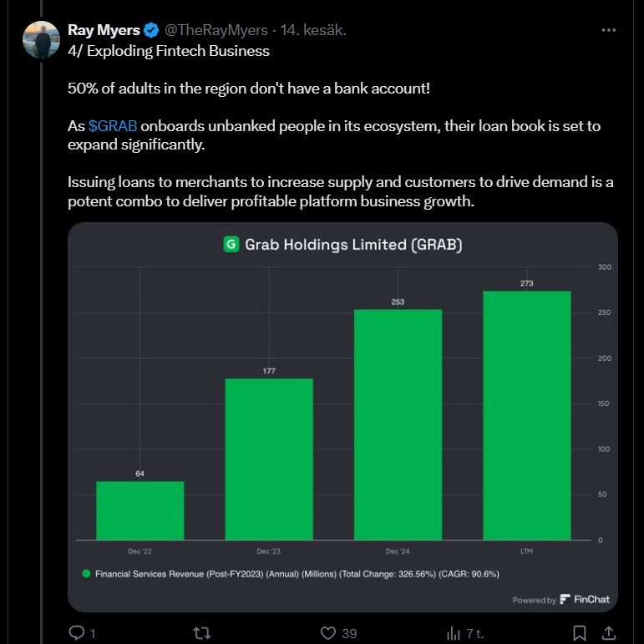Screen dimensions: 644x644
Task: Like the tweet with the heart icon
Action: point(328,632)
